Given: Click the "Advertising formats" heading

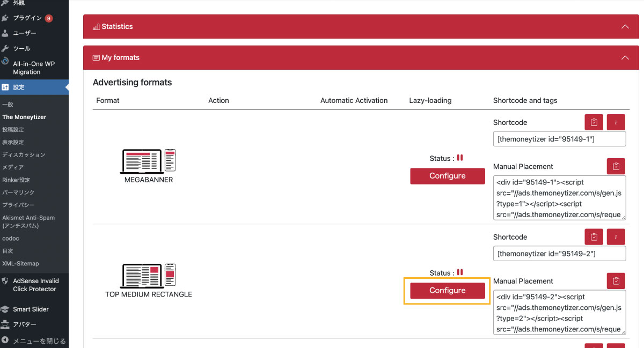Looking at the screenshot, I should click(133, 83).
